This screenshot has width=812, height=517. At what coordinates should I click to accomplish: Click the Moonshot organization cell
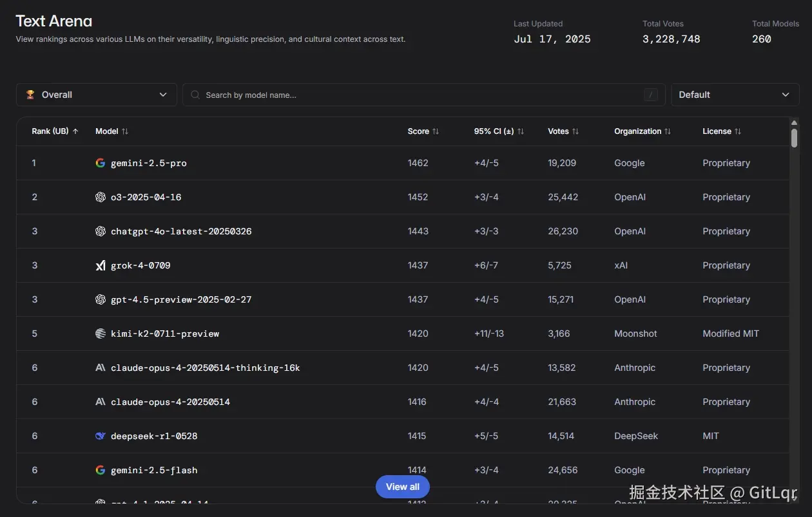click(x=636, y=334)
